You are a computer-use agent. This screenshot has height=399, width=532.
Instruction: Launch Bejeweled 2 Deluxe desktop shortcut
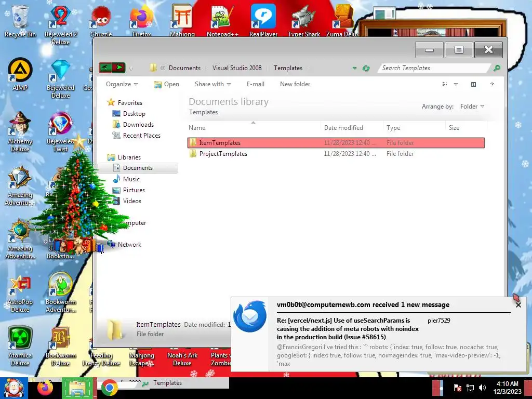click(x=61, y=24)
